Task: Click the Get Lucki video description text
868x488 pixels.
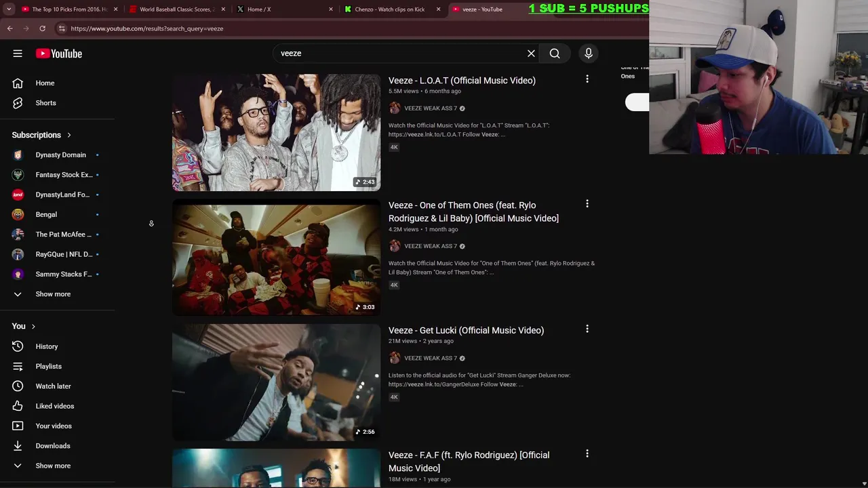Action: [x=479, y=380]
